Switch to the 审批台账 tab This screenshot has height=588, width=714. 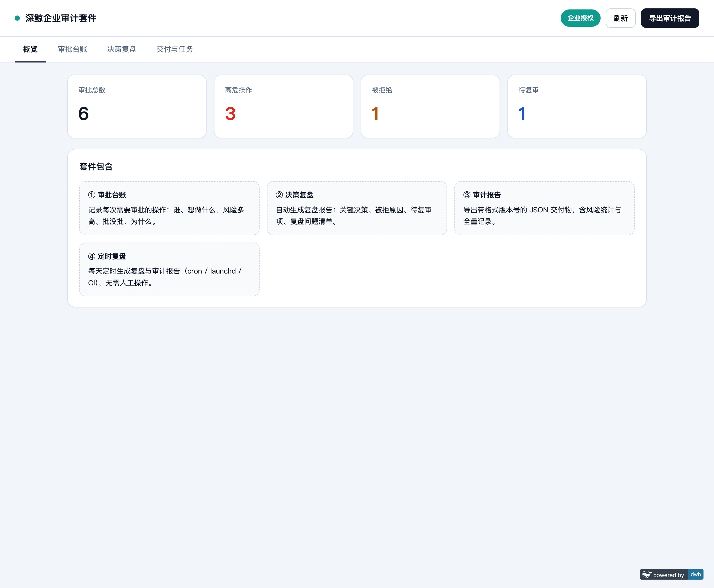[x=72, y=49]
